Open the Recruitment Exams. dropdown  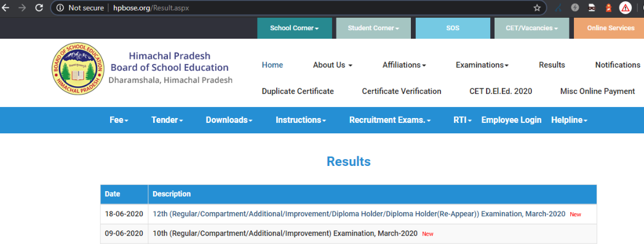coord(390,120)
